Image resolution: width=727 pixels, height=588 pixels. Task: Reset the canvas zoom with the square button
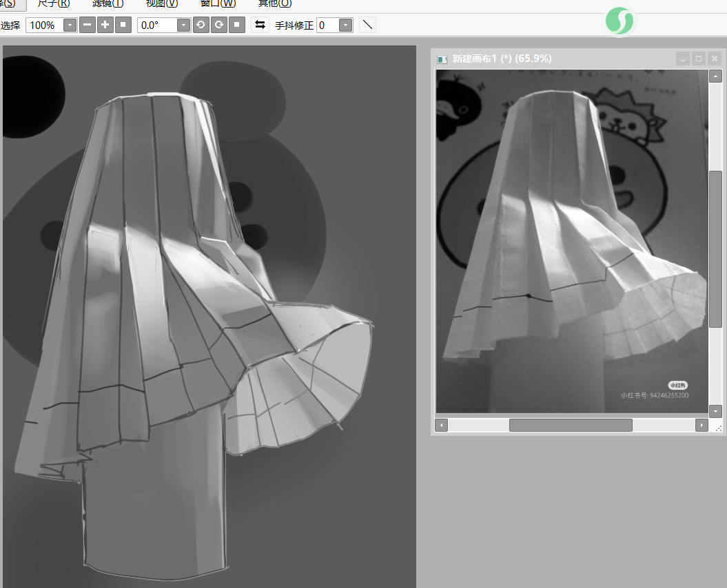[x=123, y=25]
